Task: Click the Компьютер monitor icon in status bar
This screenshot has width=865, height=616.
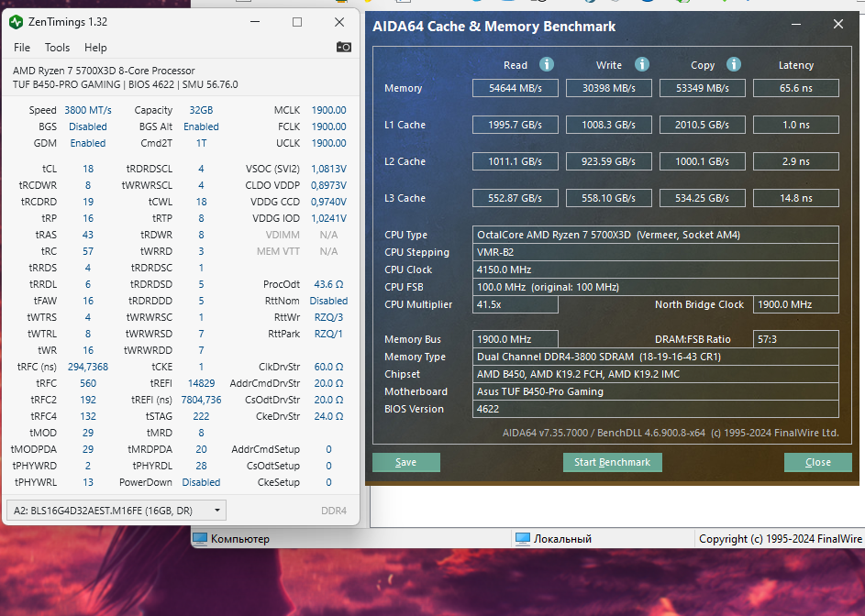Action: (200, 539)
